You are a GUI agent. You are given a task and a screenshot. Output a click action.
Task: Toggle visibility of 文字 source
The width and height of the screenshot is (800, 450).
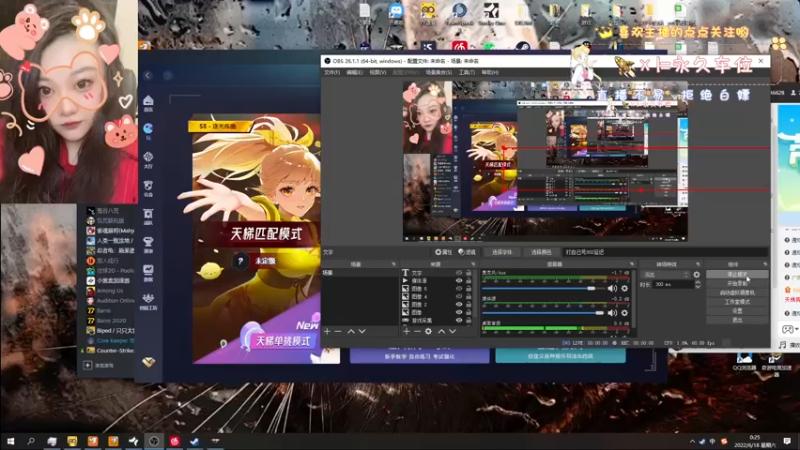(x=459, y=273)
